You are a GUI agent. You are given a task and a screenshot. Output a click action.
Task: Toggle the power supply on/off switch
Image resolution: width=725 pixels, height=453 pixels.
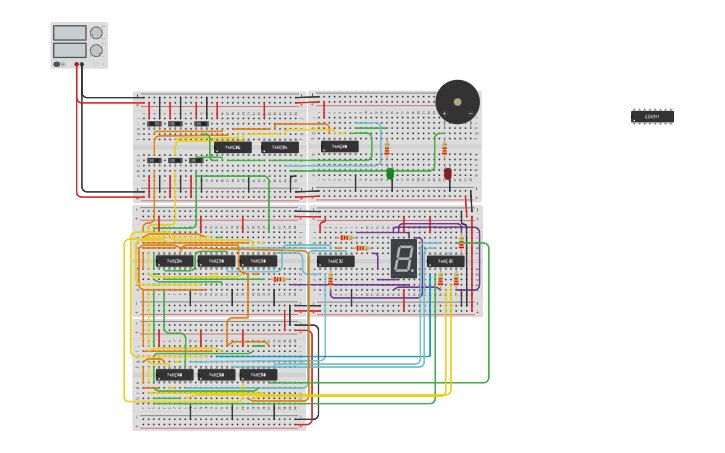click(56, 64)
